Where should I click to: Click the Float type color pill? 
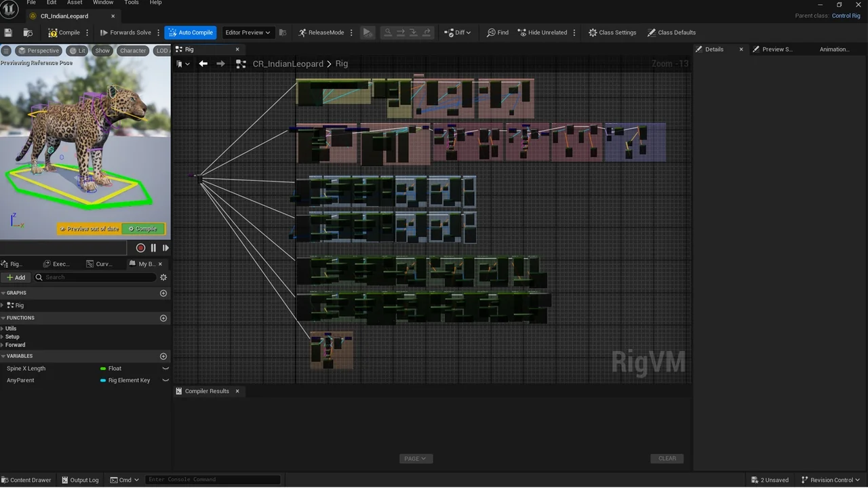[x=103, y=369]
